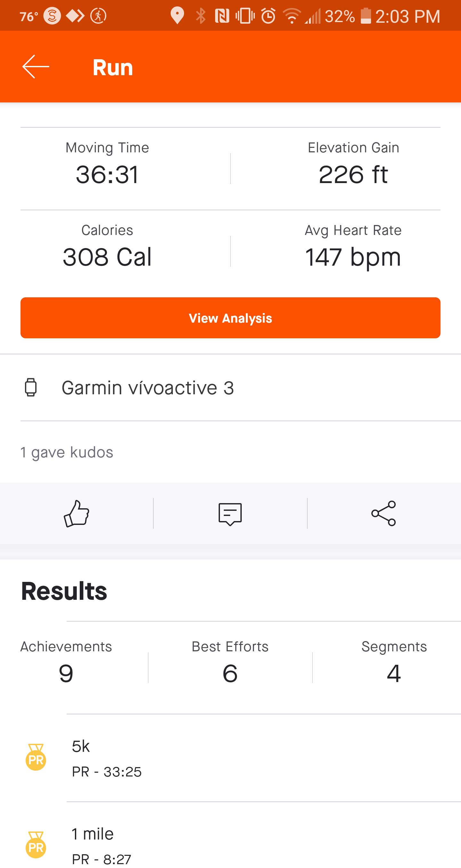This screenshot has width=461, height=868.
Task: Tap the Garmin watch device icon
Action: [31, 387]
